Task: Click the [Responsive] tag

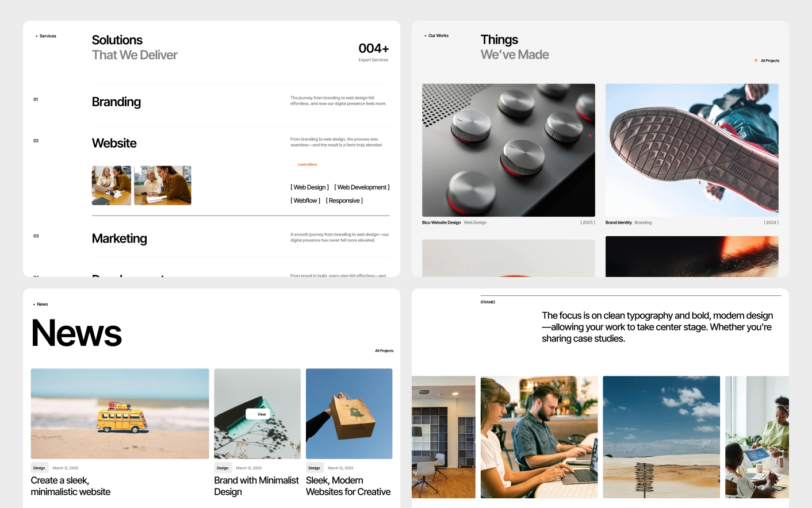Action: [344, 201]
